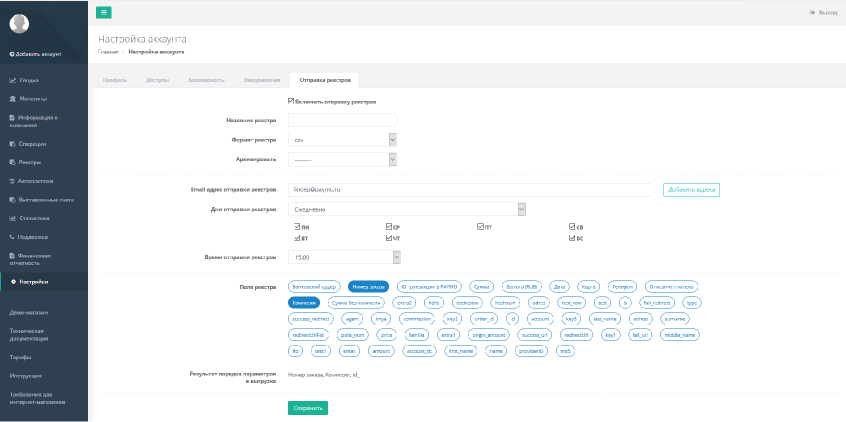Switch to the Профиль tab

(114, 80)
